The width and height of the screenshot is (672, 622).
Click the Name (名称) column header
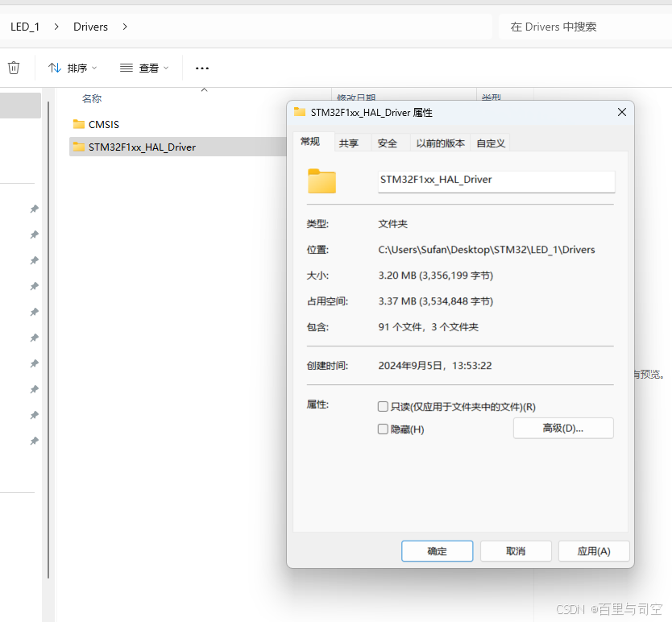[92, 98]
